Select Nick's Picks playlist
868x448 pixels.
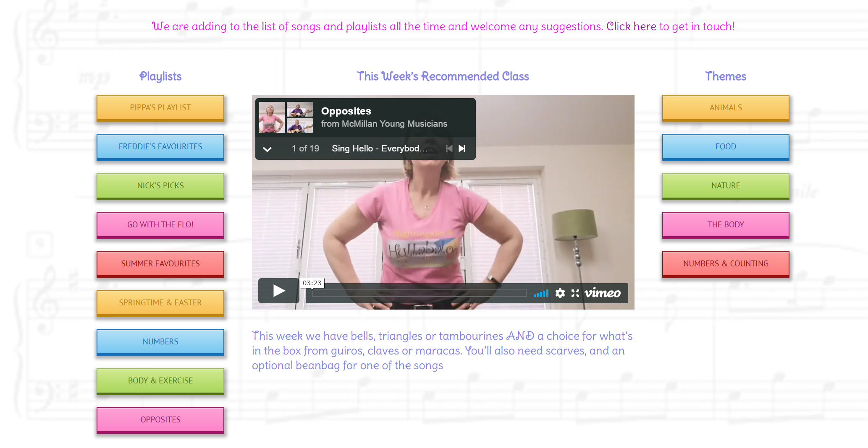[x=160, y=186]
